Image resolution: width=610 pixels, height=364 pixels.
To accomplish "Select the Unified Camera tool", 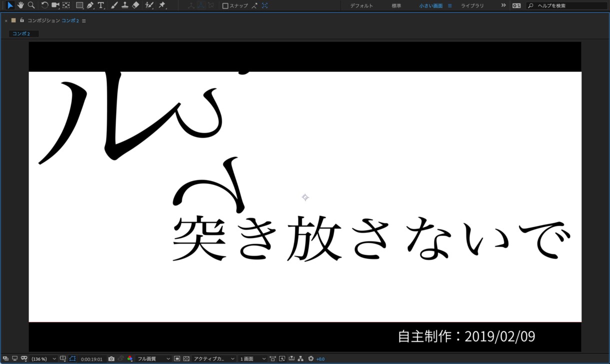I will (x=55, y=5).
